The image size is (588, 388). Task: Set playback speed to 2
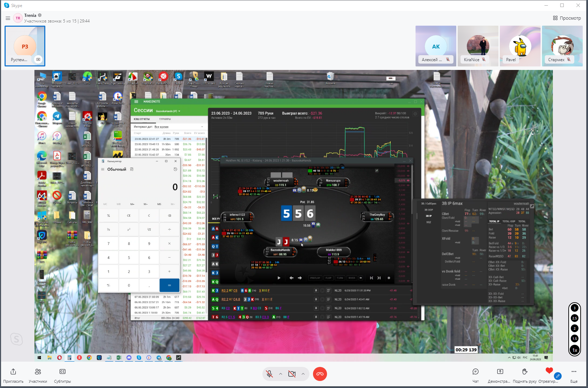point(575,328)
